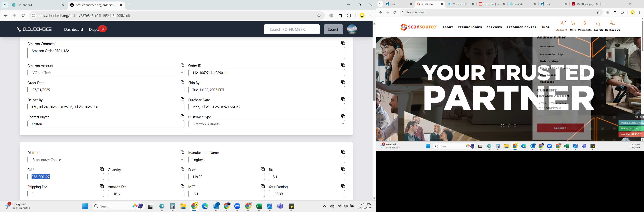Select the third carousel dot on the ScanSource banner
This screenshot has width=644, height=212.
pos(515,125)
